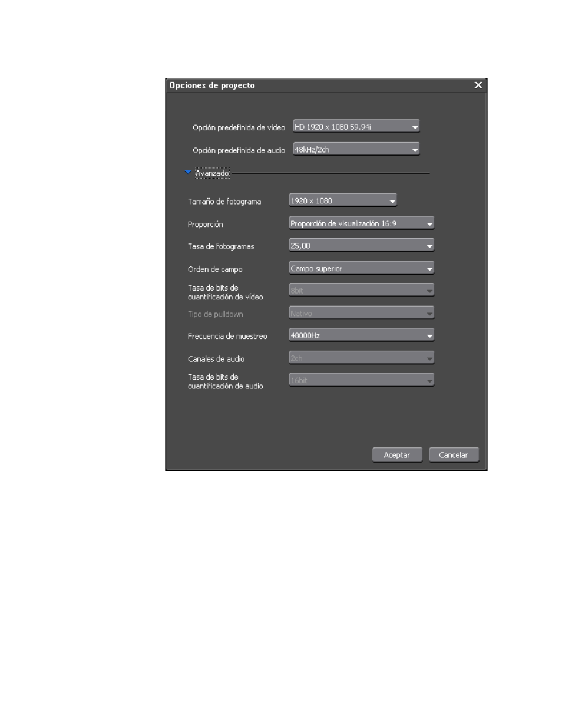
Task: Click the Avanzado label
Action: click(x=212, y=173)
